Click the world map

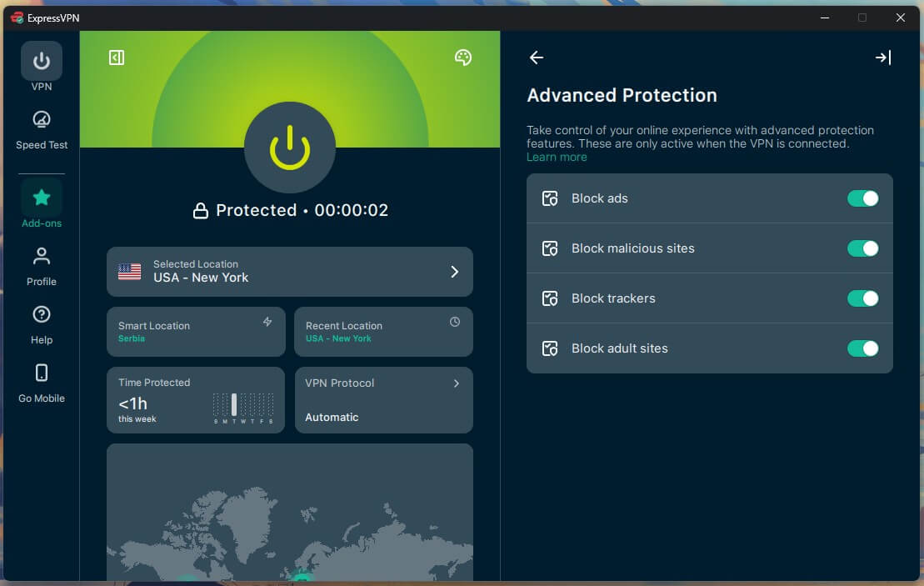(x=290, y=513)
